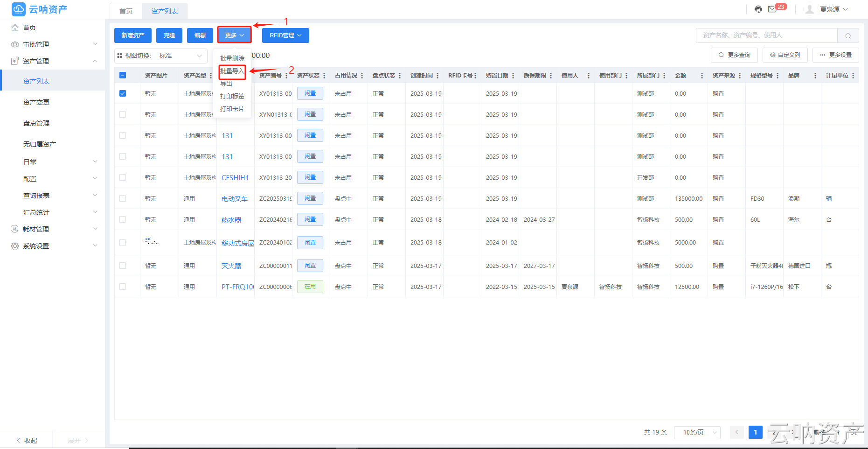Screen dimensions: 868x449
Task: Collapse the 资产管理 sidebar chevron
Action: coord(95,61)
